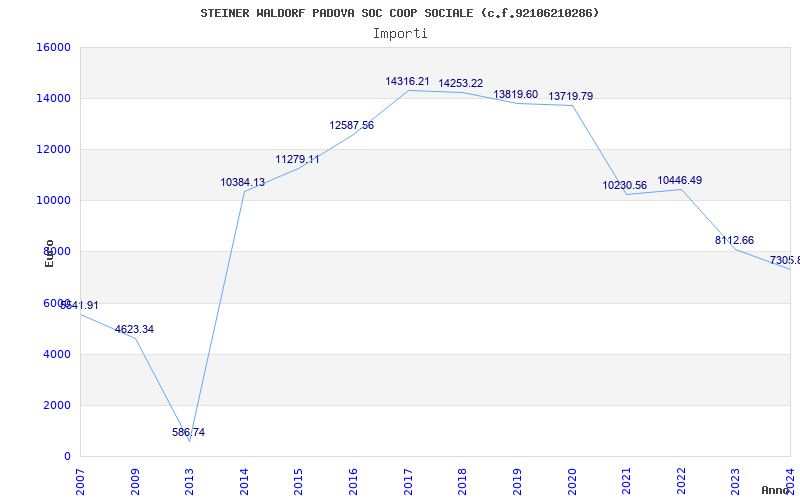Click the 16000 y-axis value
The width and height of the screenshot is (800, 500).
click(54, 47)
